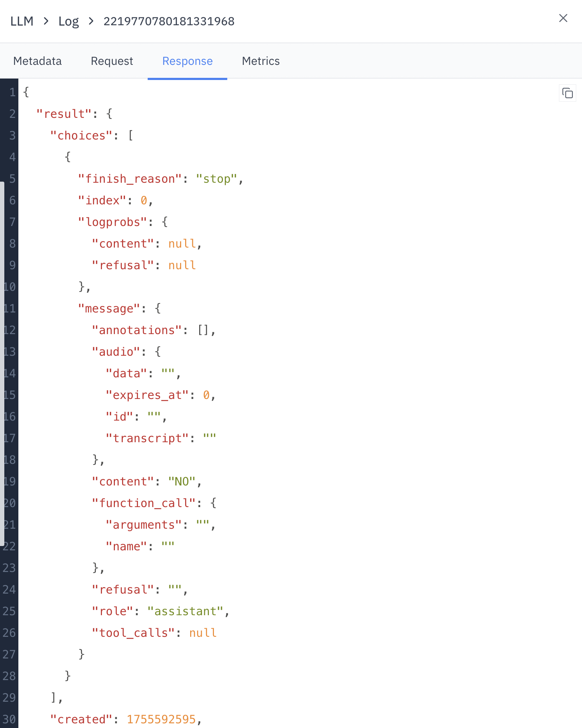582x728 pixels.
Task: Click the "role" key
Action: [x=113, y=611]
